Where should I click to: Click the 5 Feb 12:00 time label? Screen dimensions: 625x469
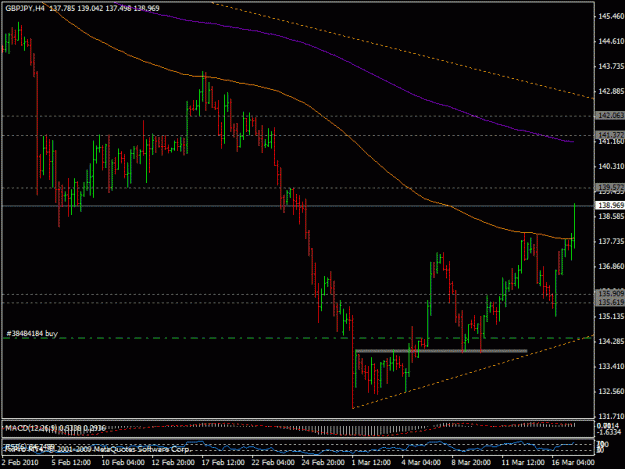tap(71, 462)
